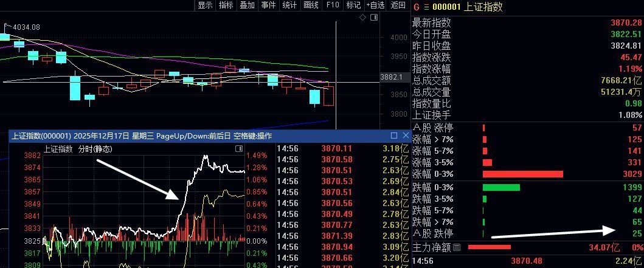Open the 事件 events dropdown
Image resolution: width=644 pixels, height=268 pixels.
coord(268,5)
